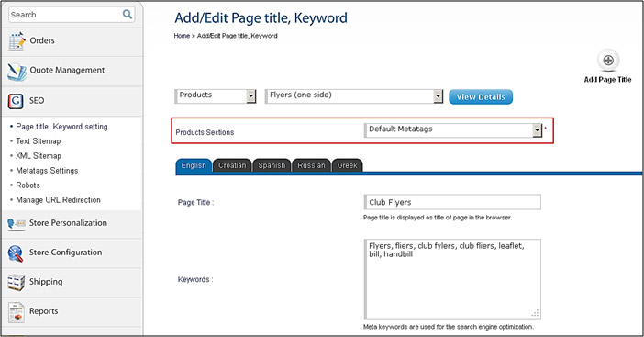Click the 'Page title is displayed' hint text
The width and height of the screenshot is (644, 337).
438,218
